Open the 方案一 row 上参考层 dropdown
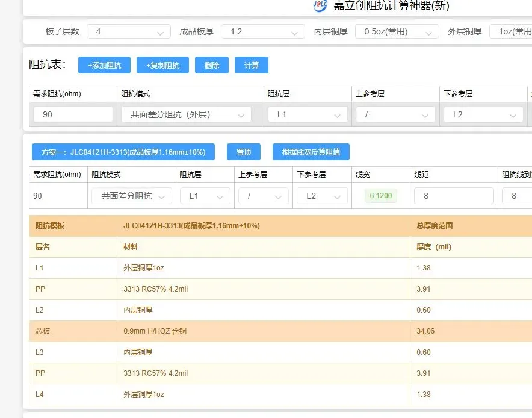532x418 pixels. coord(264,196)
